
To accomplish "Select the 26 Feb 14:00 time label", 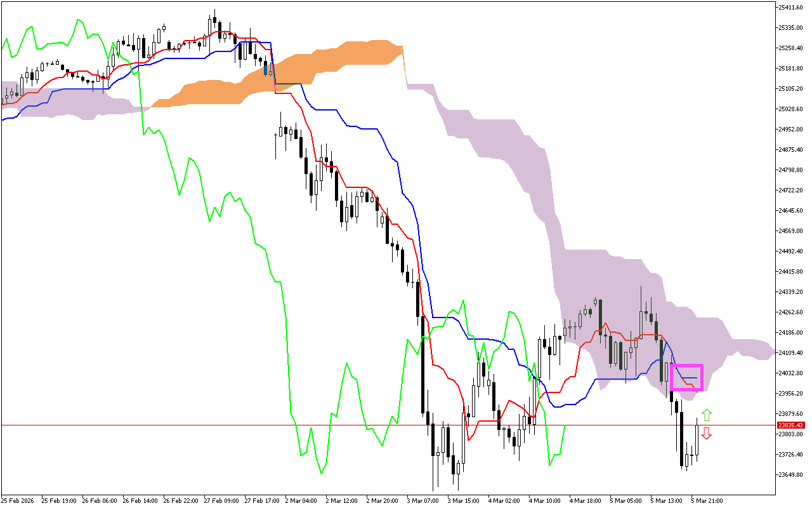I will 139,500.
